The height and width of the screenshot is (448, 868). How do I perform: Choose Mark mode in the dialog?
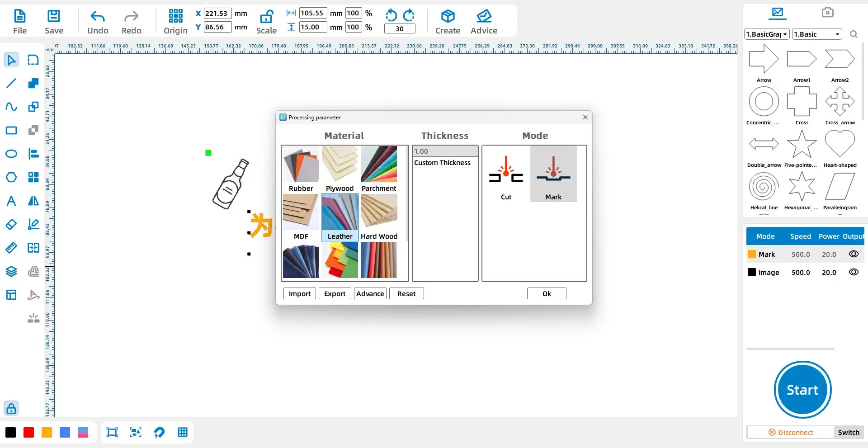pyautogui.click(x=553, y=174)
